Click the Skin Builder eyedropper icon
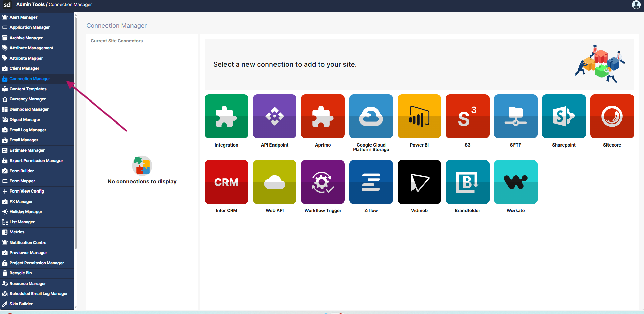 point(5,304)
